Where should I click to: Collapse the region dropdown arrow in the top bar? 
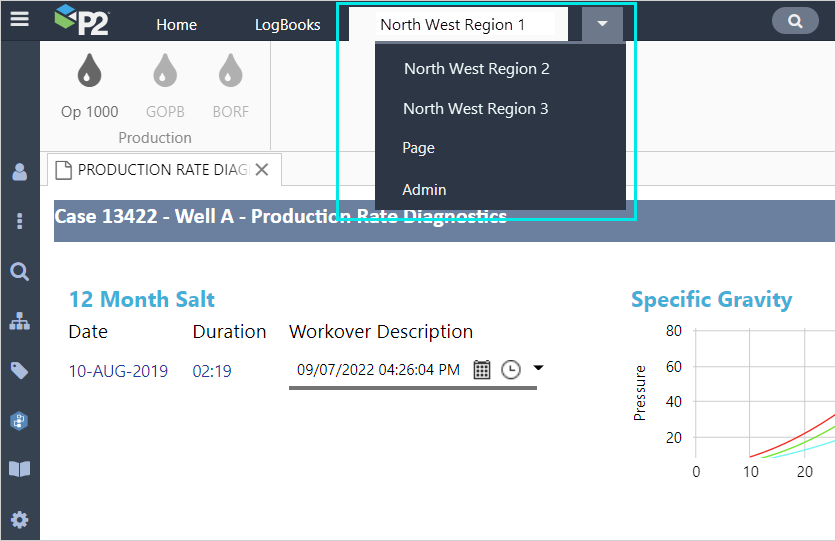pos(602,24)
